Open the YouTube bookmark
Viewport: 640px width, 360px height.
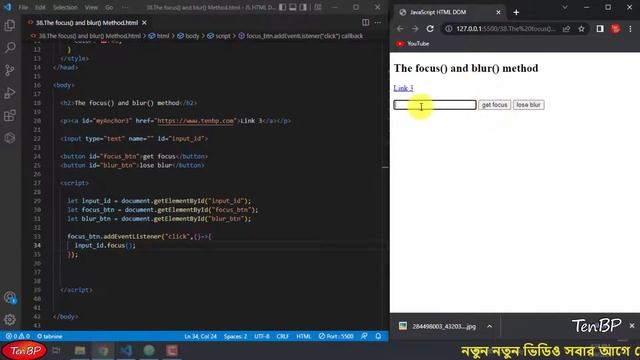pyautogui.click(x=413, y=44)
